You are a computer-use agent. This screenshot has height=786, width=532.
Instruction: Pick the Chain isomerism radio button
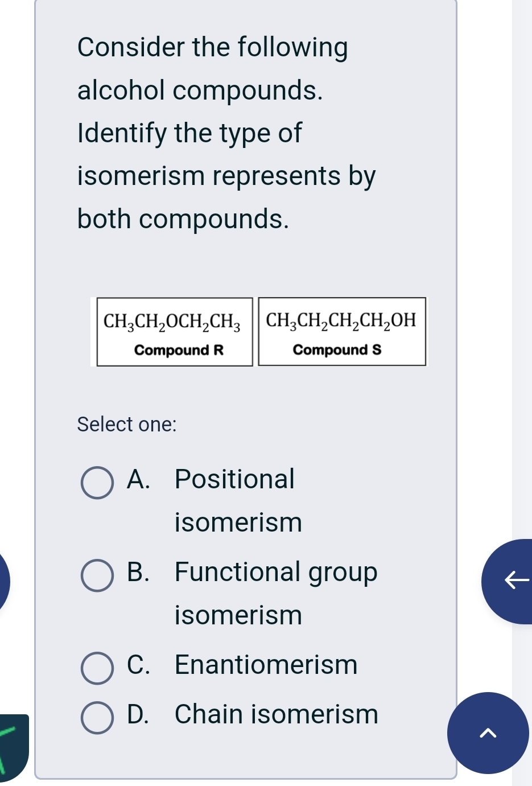click(97, 718)
